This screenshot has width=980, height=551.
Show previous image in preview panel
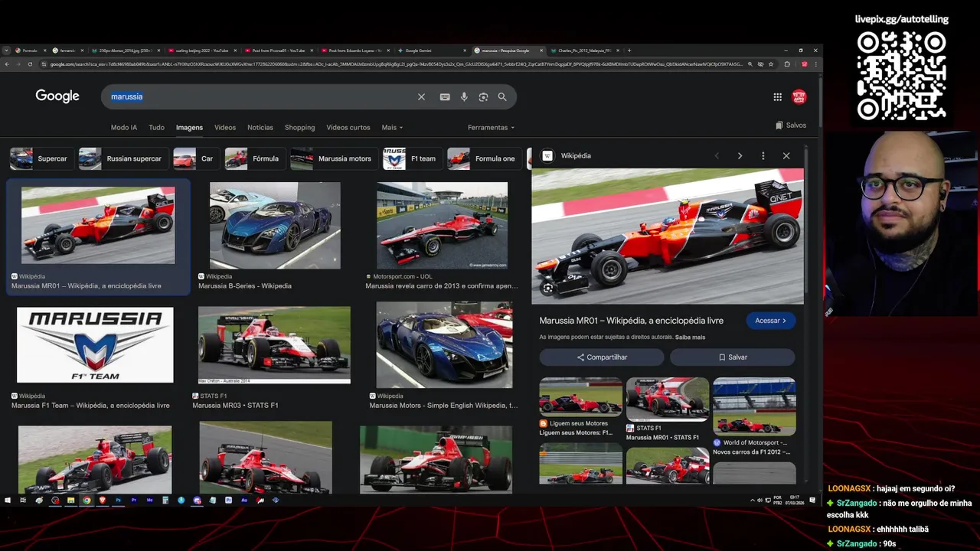(717, 155)
